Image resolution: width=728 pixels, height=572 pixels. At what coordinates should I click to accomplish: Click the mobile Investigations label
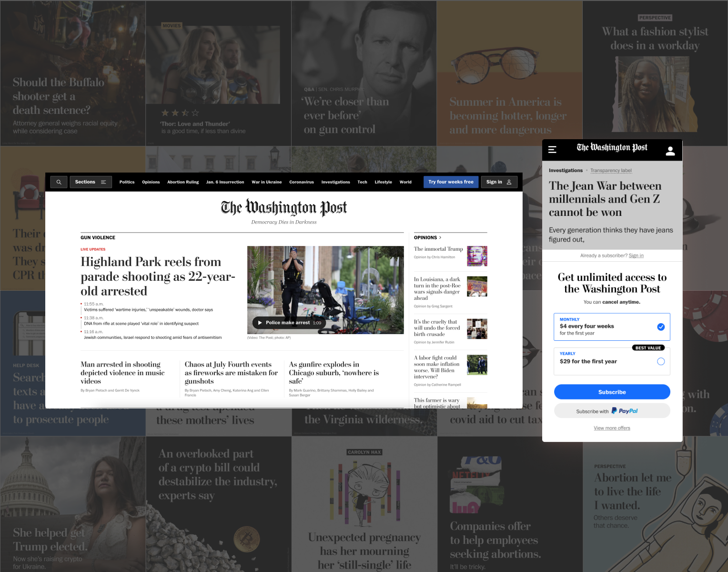click(566, 171)
